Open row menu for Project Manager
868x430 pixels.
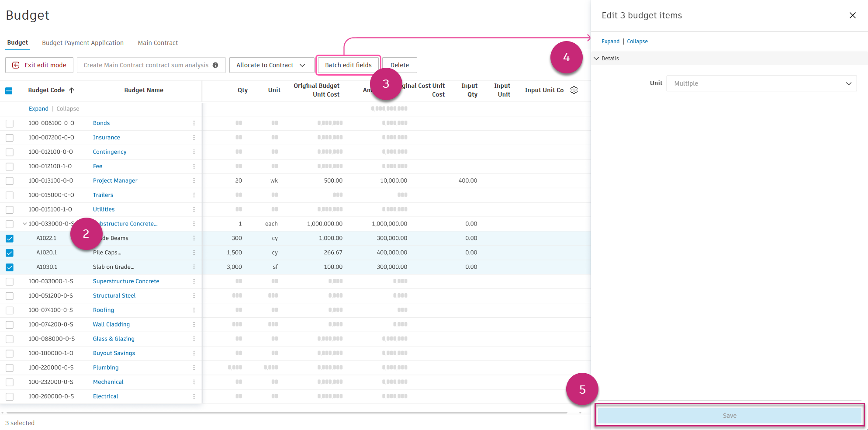pos(194,181)
